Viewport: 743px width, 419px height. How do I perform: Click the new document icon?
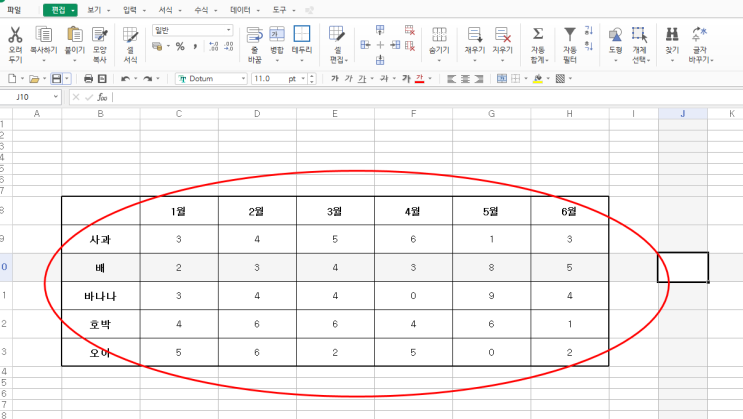pos(12,79)
